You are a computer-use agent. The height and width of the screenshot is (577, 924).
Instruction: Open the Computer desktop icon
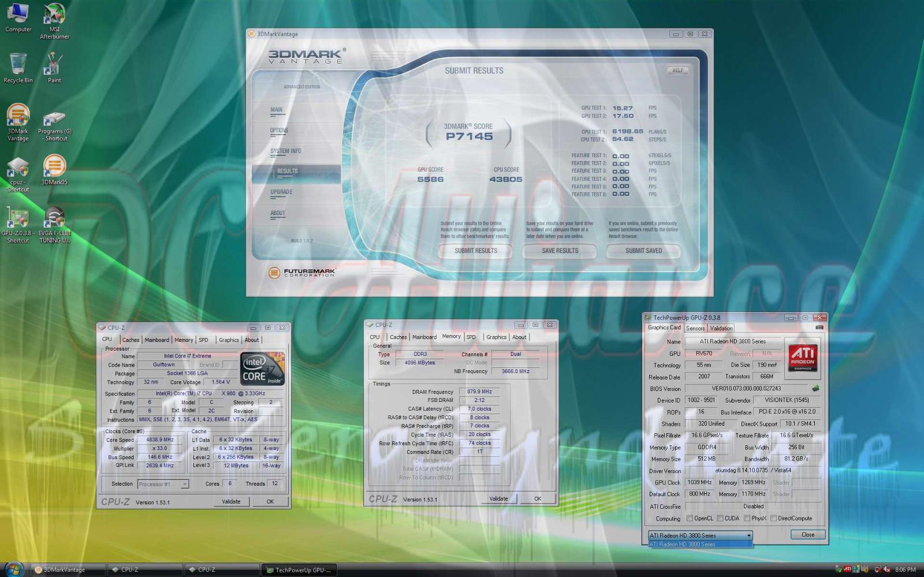[18, 18]
